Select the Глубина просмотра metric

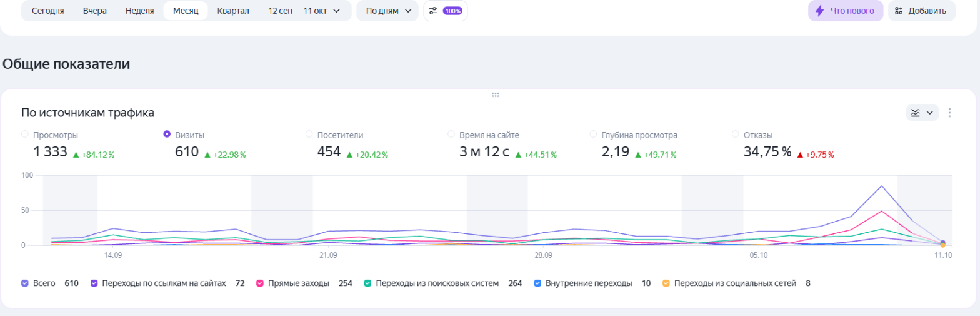pyautogui.click(x=594, y=134)
